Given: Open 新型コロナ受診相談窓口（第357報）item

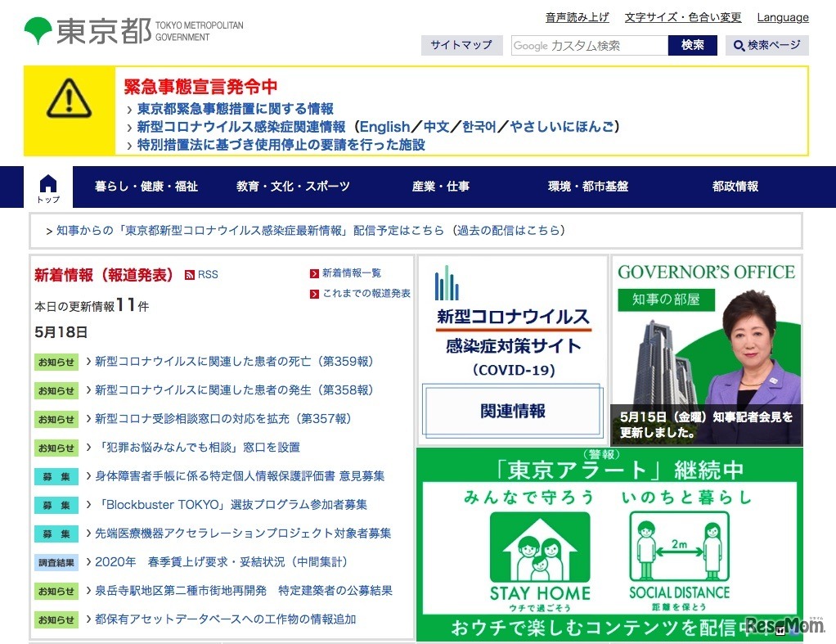Looking at the screenshot, I should point(223,419).
